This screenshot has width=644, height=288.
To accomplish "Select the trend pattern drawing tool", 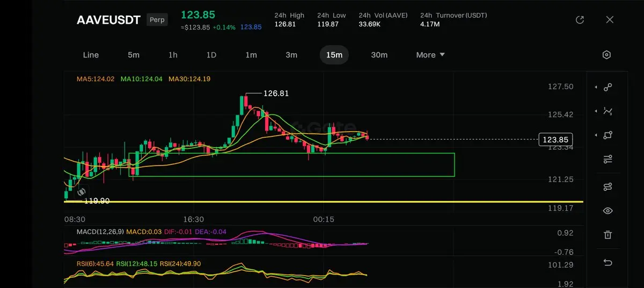I will click(x=608, y=111).
